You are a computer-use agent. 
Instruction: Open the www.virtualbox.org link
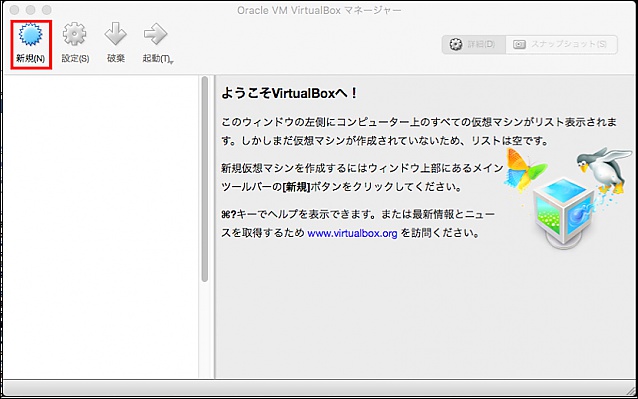point(352,233)
